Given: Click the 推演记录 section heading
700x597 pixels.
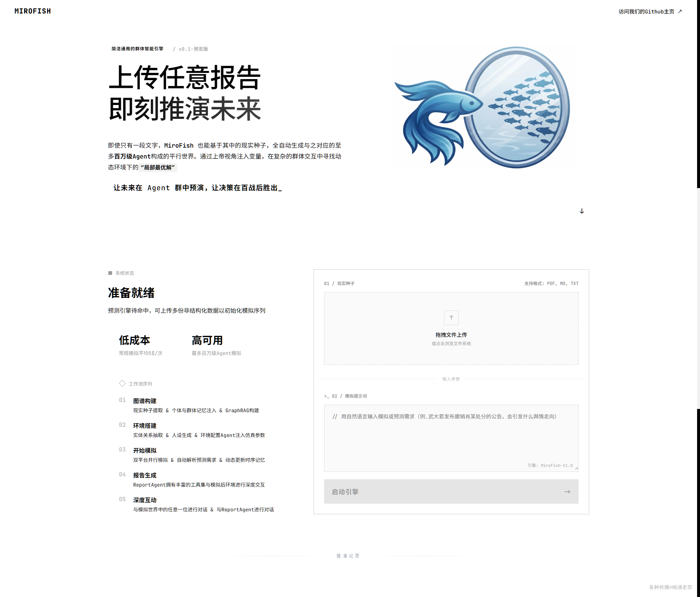Looking at the screenshot, I should [x=348, y=556].
